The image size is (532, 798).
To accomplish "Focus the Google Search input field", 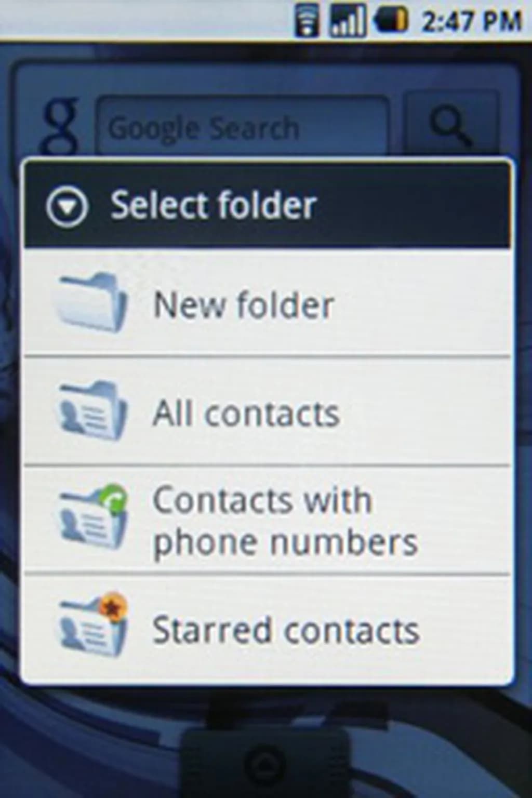I will pos(242,126).
